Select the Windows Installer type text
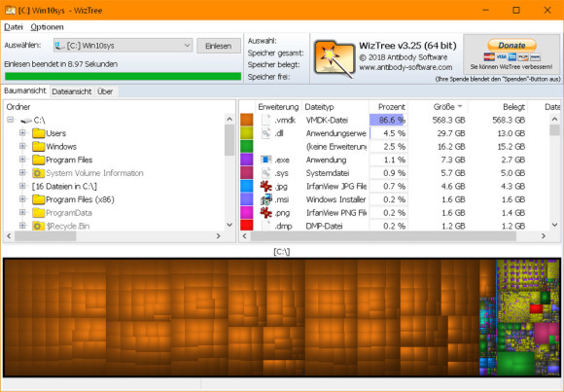The width and height of the screenshot is (564, 392). pyautogui.click(x=335, y=199)
